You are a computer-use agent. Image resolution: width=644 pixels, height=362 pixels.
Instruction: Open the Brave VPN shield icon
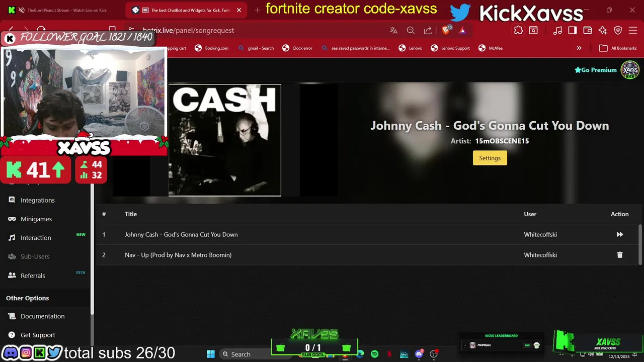click(618, 31)
